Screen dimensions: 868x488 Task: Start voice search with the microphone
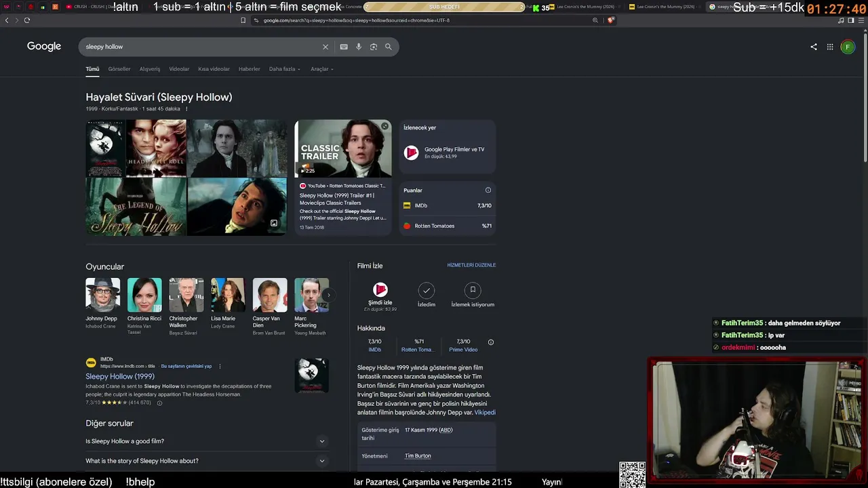point(359,47)
